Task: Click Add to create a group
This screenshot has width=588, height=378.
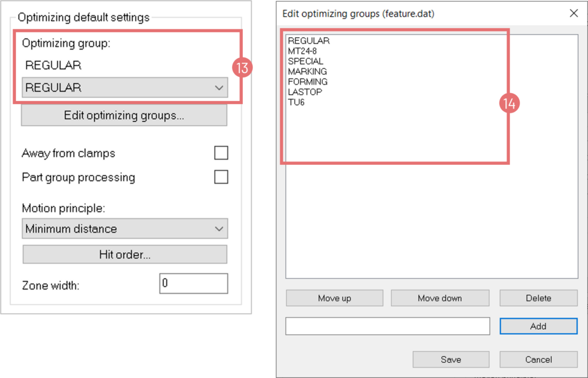Action: pos(538,326)
